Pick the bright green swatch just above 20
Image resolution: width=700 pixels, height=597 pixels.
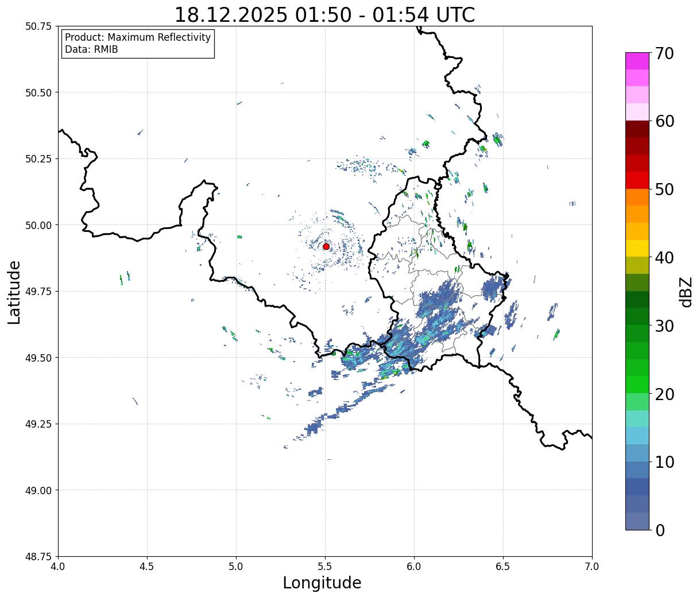(637, 385)
